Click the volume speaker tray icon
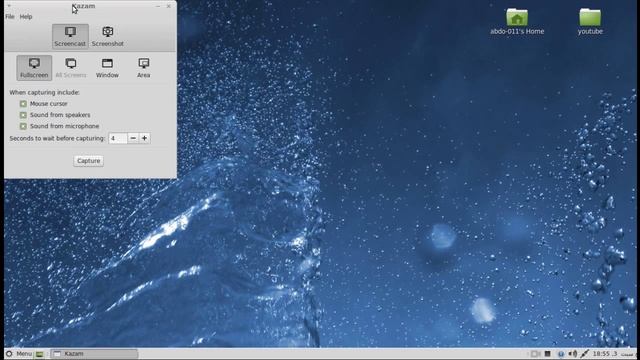The width and height of the screenshot is (640, 360). tap(573, 354)
